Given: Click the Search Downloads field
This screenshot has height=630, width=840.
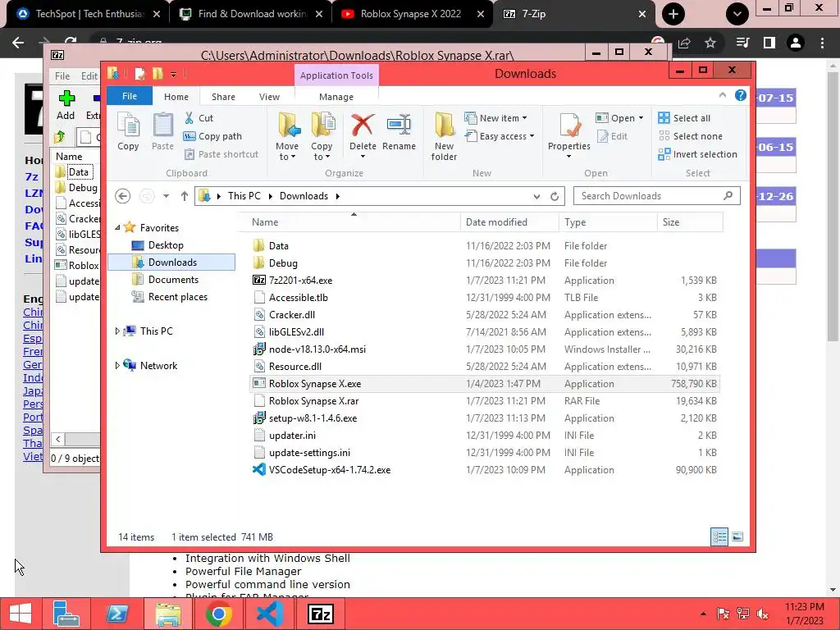Looking at the screenshot, I should pyautogui.click(x=657, y=196).
